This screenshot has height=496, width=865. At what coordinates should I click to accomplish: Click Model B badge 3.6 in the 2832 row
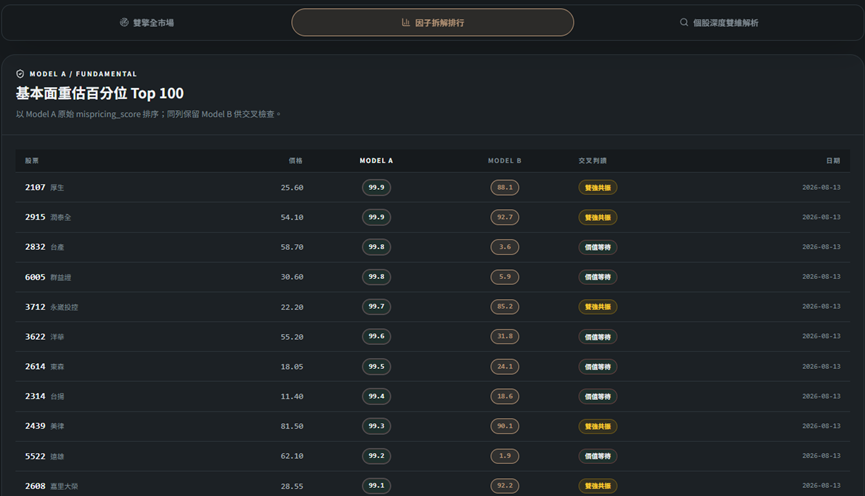[505, 247]
